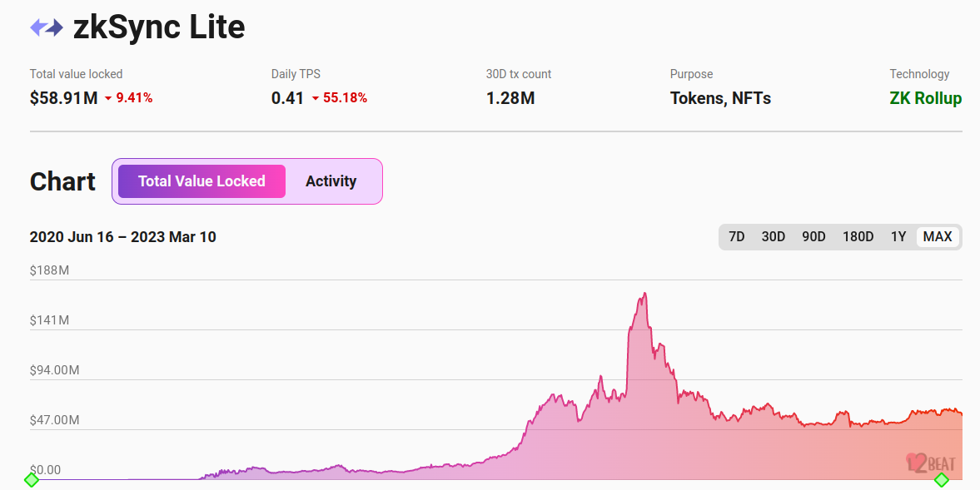Choose the 180D time range
The image size is (980, 490).
click(x=858, y=236)
